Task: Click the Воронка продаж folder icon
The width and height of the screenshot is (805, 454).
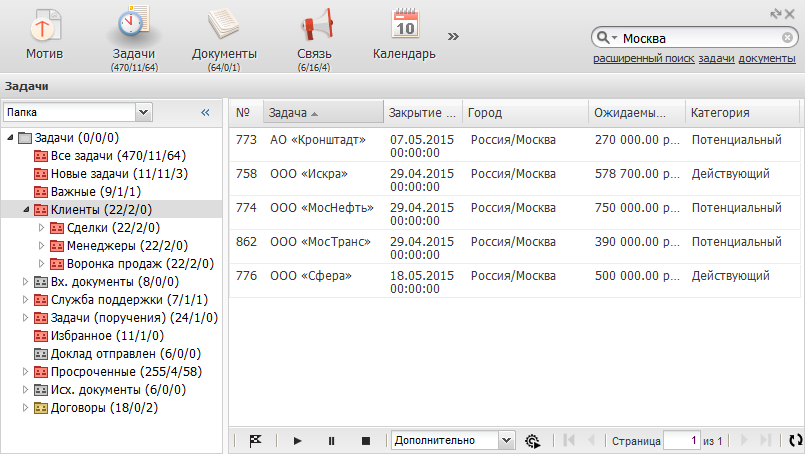Action: (x=57, y=264)
